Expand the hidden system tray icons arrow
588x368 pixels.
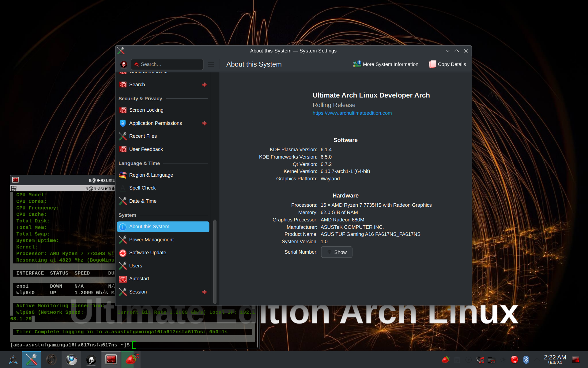tap(537, 359)
